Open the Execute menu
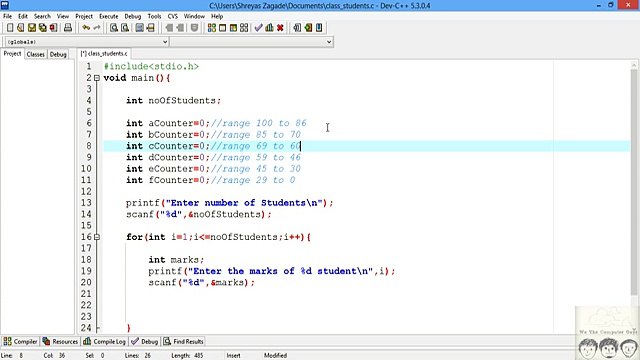Image resolution: width=640 pixels, height=360 pixels. click(109, 16)
